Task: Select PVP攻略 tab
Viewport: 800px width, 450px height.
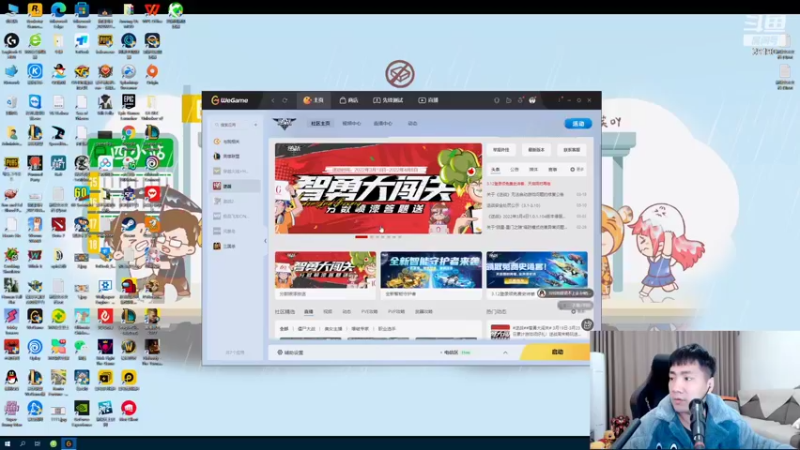Action: (396, 312)
